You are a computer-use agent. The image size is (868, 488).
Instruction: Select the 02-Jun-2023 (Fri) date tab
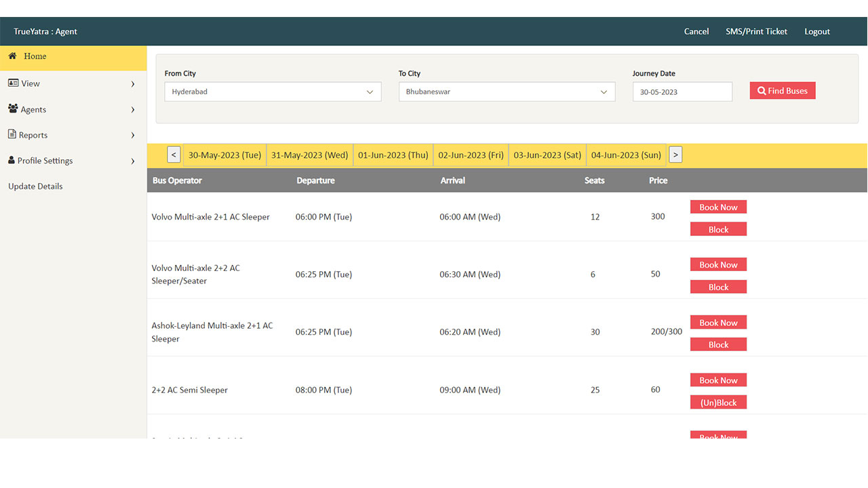tap(471, 155)
